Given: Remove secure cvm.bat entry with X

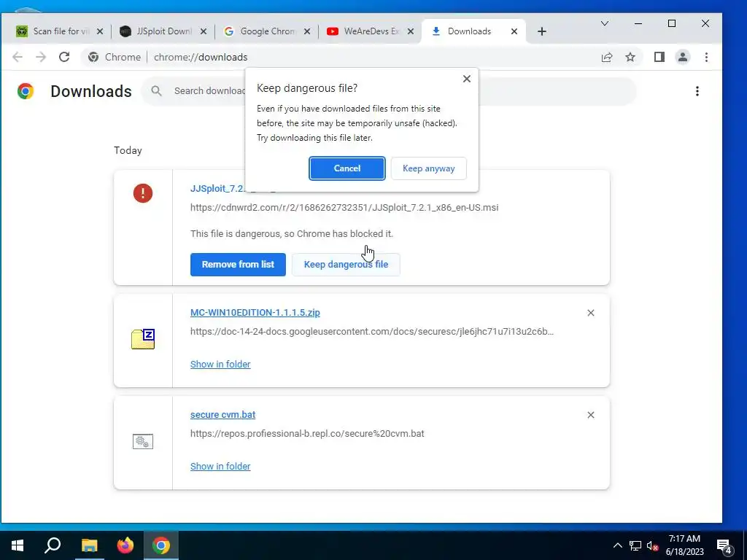Looking at the screenshot, I should click(x=591, y=415).
